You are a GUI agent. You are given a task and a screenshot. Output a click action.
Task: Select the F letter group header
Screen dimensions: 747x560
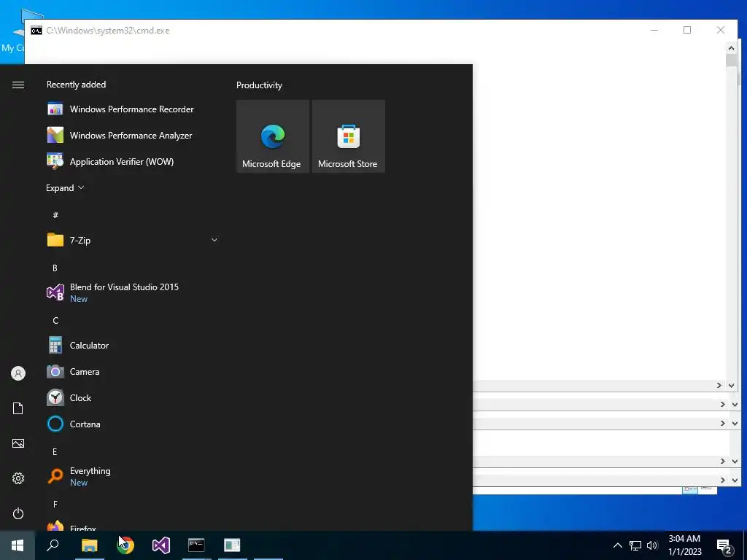pyautogui.click(x=55, y=504)
